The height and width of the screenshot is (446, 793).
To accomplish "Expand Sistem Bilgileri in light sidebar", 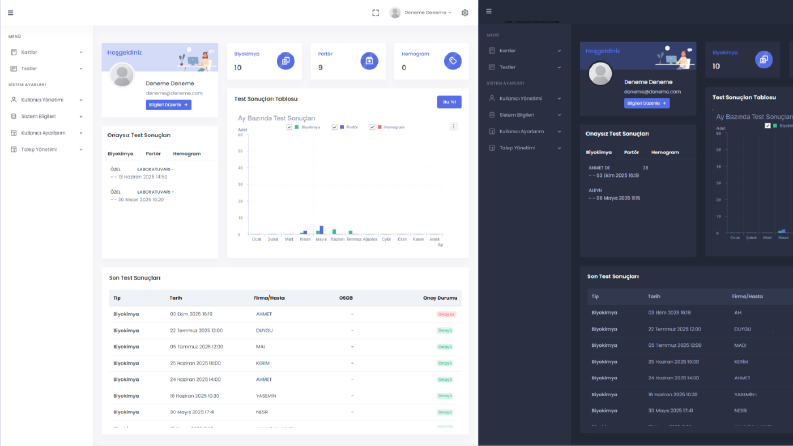I will coord(81,116).
